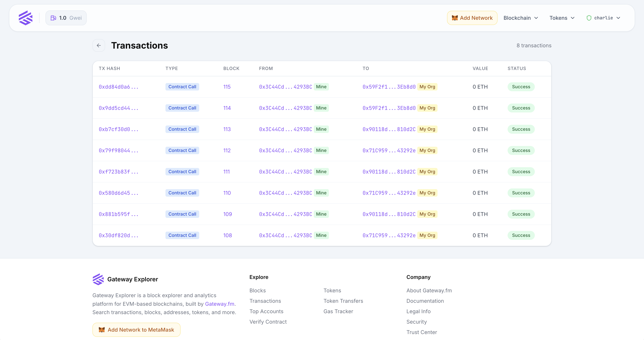Open transaction hash 0xdd84d0a6
Screen dimensions: 644x340
click(119, 87)
